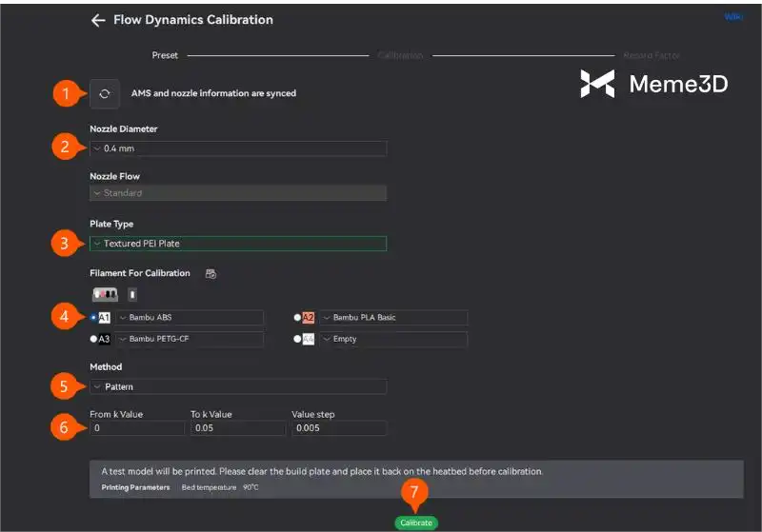Click the A2 orange filament color swatch
The image size is (762, 532).
click(x=309, y=317)
